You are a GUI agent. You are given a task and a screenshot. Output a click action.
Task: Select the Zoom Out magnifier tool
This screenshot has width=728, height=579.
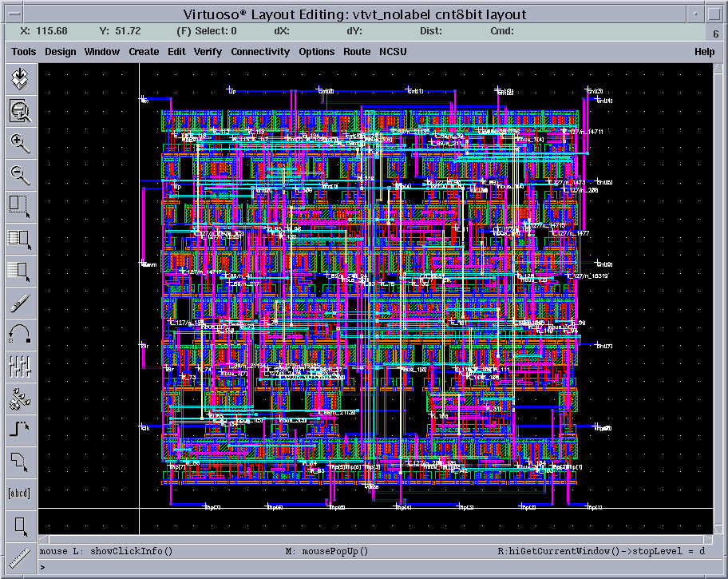[20, 175]
